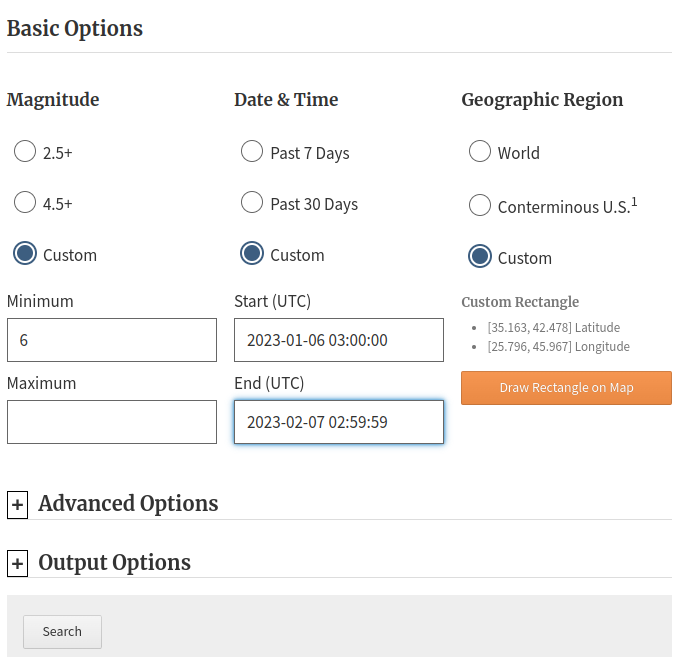Select Past 7 Days time range

pyautogui.click(x=252, y=152)
